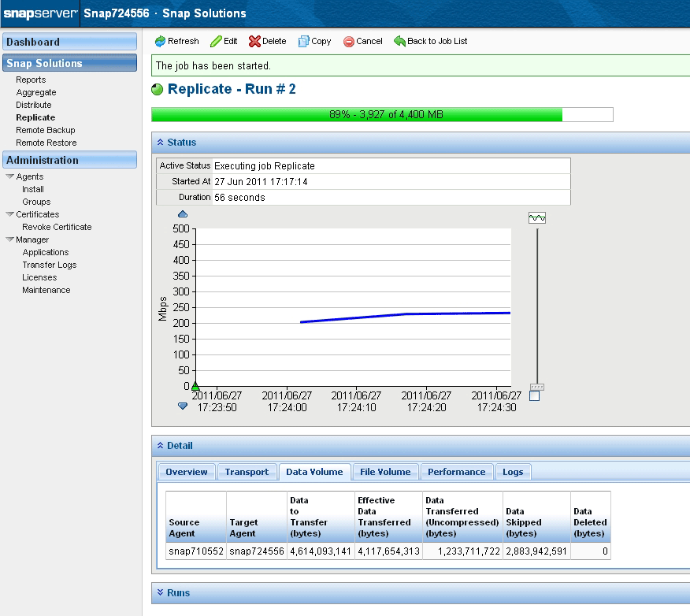
Task: Open Applications under Manager
Action: (x=46, y=252)
